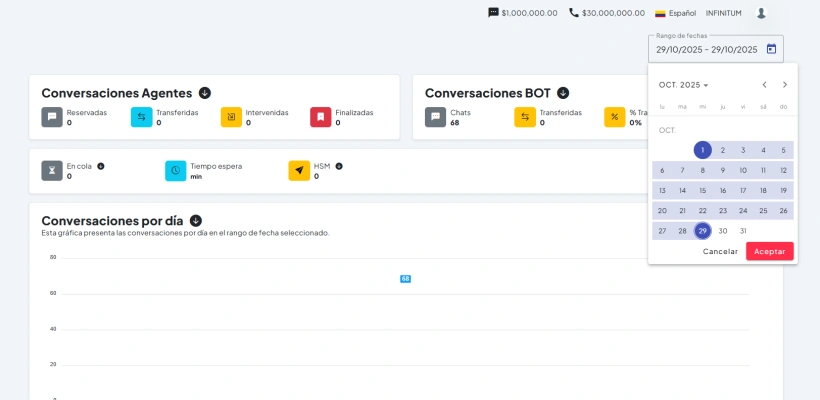Click the download icon beside Conversaciones BOT
Screen dimensions: 820x400
563,93
